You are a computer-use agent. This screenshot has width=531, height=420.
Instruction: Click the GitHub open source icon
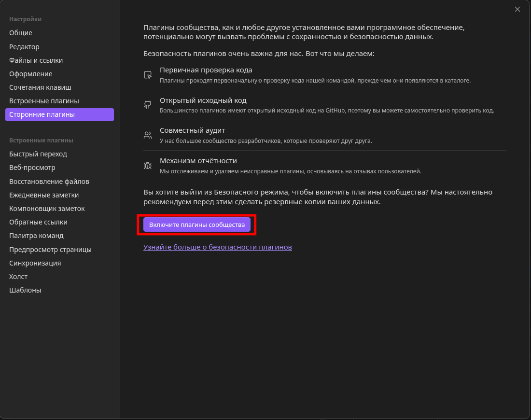tap(148, 105)
